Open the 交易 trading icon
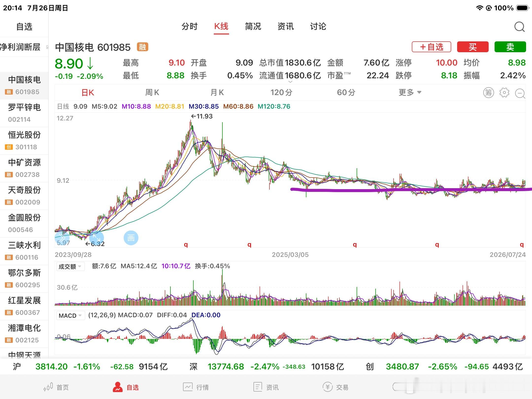Image resolution: width=532 pixels, height=399 pixels. click(328, 387)
